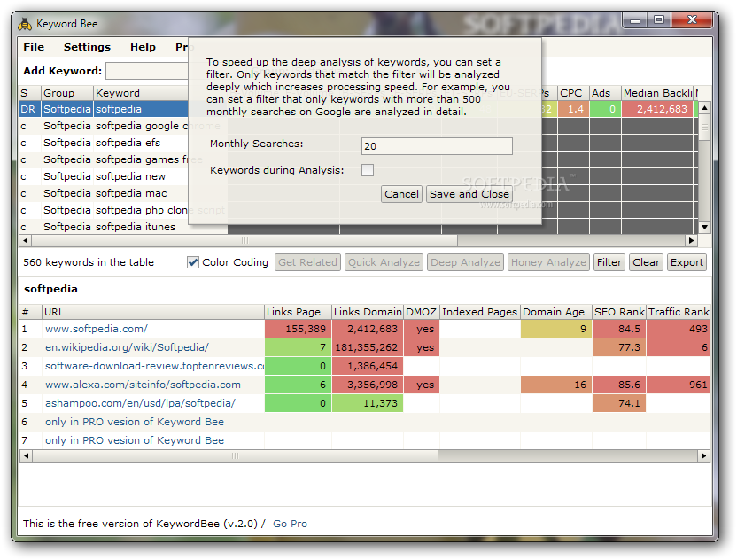This screenshot has height=560, width=737.
Task: Open the en.wikipedia.org/wiki/Softpedia/ link
Action: pyautogui.click(x=127, y=347)
